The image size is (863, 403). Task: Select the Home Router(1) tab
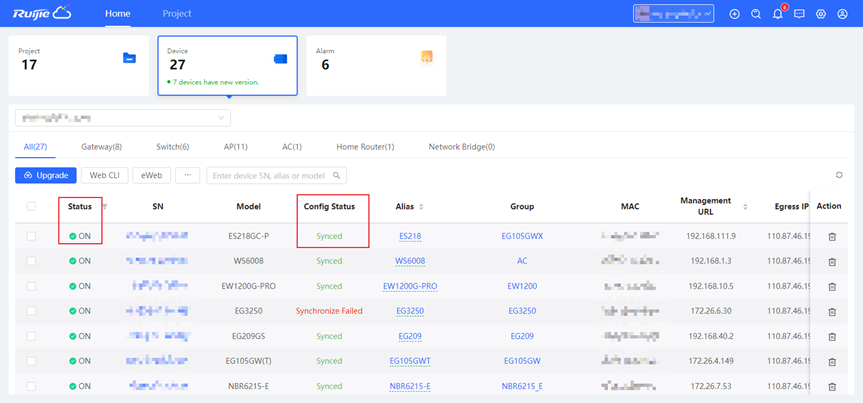[365, 147]
